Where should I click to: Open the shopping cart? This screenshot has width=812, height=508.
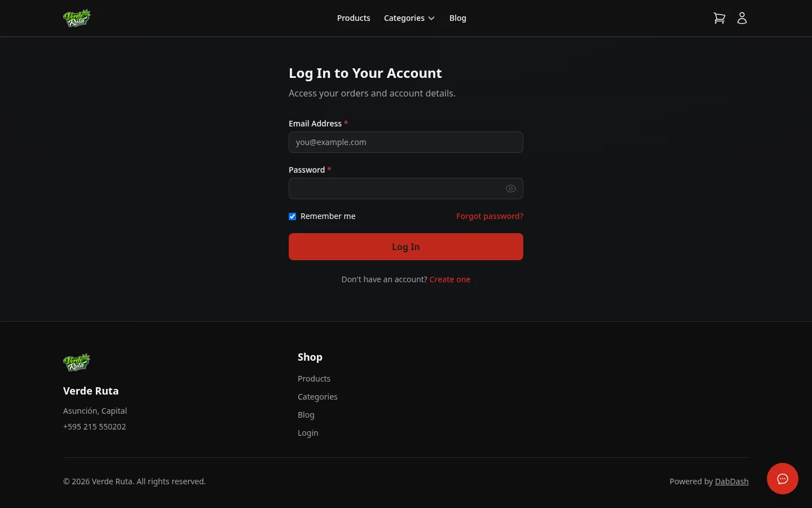(720, 17)
